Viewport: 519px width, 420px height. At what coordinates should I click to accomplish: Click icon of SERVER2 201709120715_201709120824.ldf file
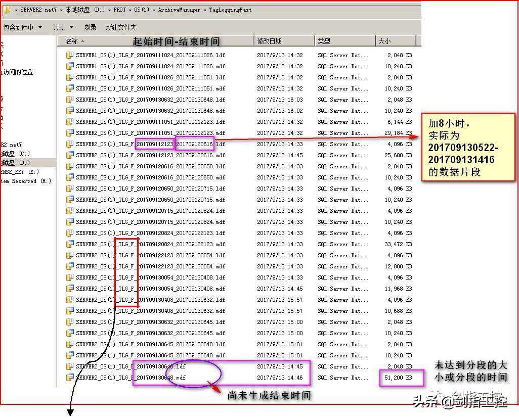pos(70,211)
